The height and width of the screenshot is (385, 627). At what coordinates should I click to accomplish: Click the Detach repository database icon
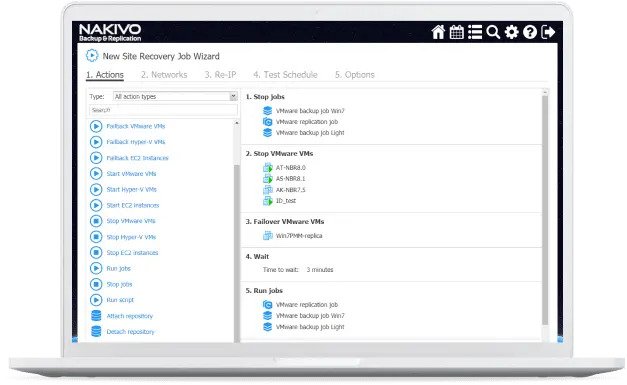click(96, 331)
